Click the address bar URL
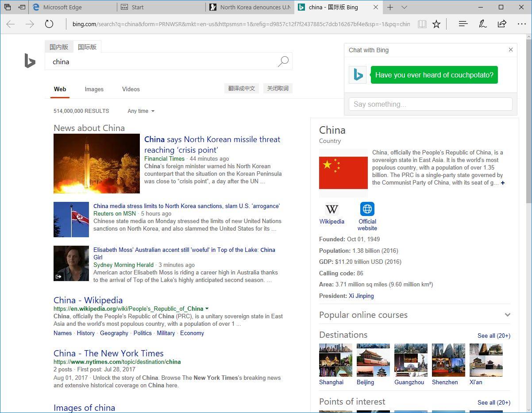Screen dimensions: 532x413 coord(241,24)
